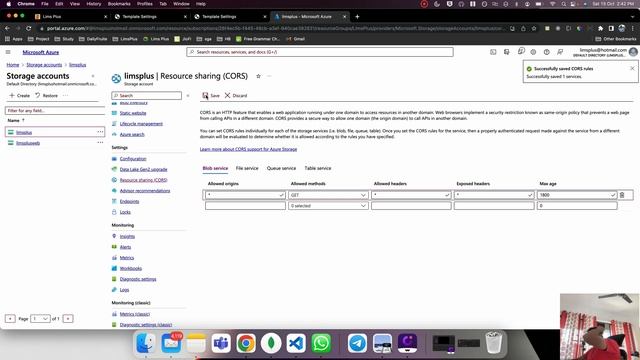Bookmark this page with address bar star

coord(534,29)
